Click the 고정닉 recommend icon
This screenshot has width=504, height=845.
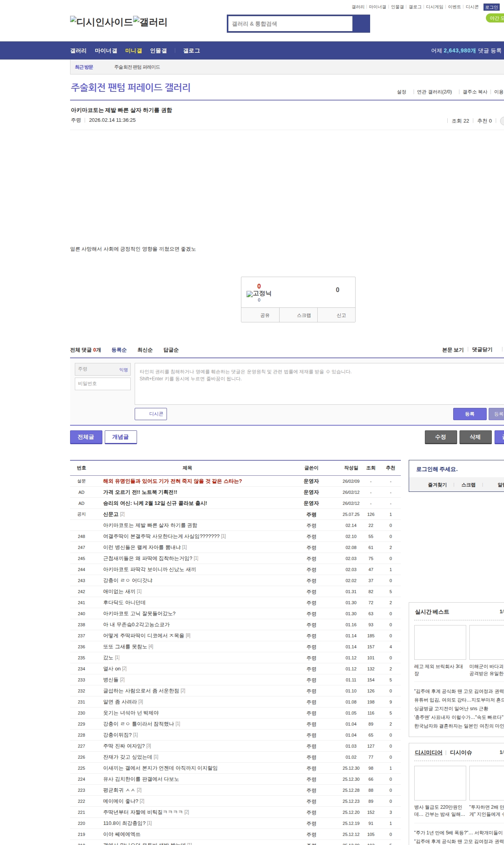click(259, 293)
